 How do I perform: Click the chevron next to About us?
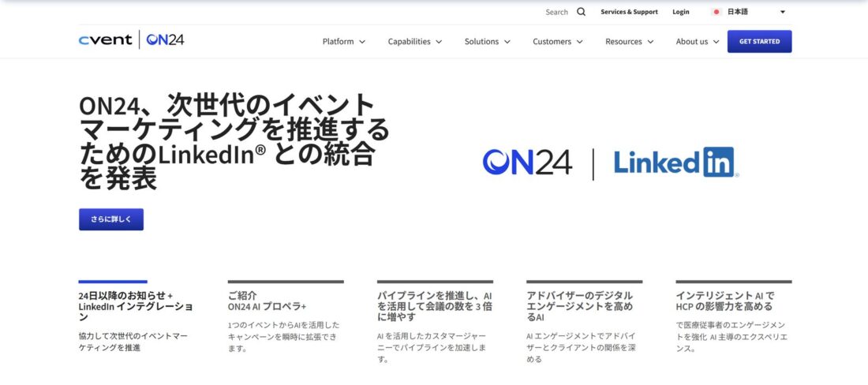(x=716, y=42)
